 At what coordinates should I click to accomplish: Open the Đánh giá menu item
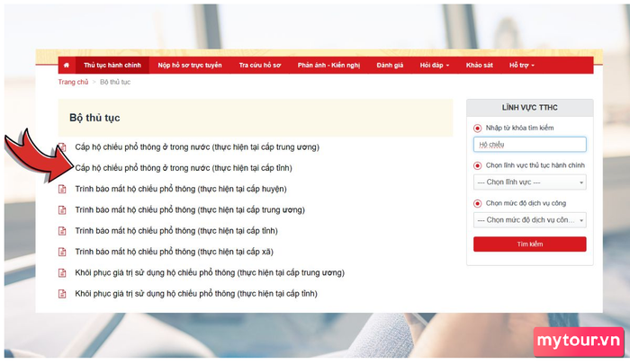pos(390,65)
